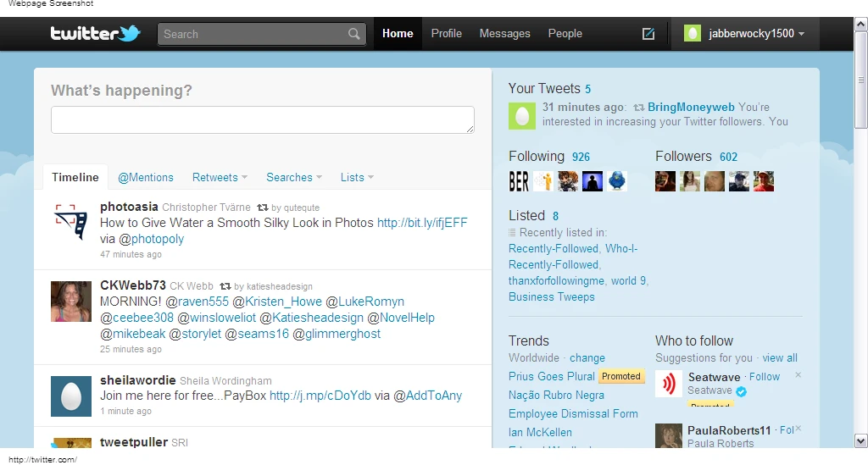Click the What's happening text box

pos(263,119)
